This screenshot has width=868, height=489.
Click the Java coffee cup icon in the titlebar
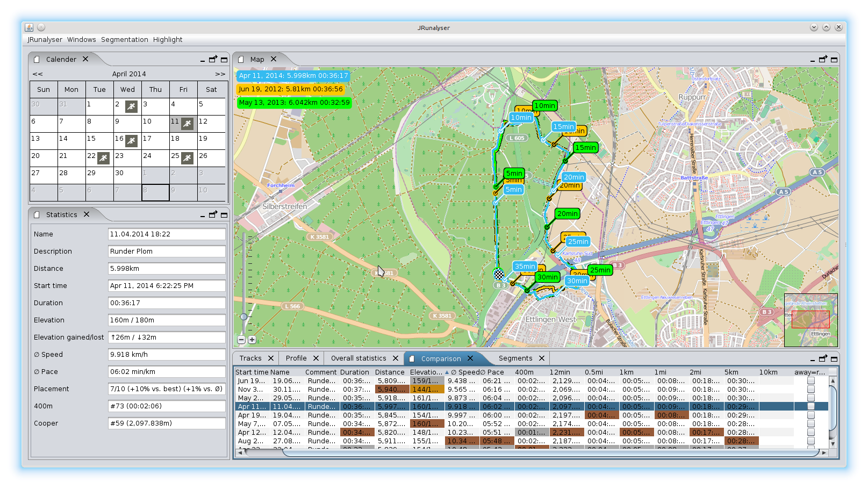(29, 27)
